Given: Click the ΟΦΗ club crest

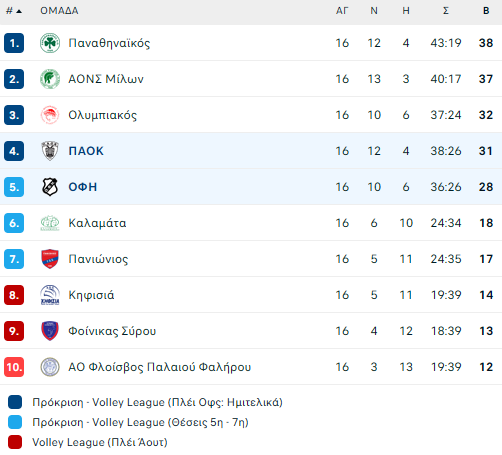Looking at the screenshot, I should [x=50, y=187].
